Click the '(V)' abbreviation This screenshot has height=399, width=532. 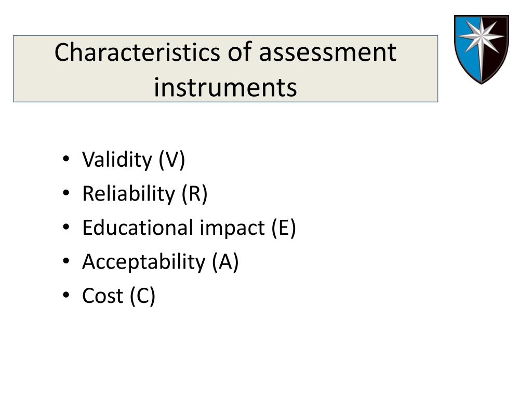pyautogui.click(x=171, y=159)
